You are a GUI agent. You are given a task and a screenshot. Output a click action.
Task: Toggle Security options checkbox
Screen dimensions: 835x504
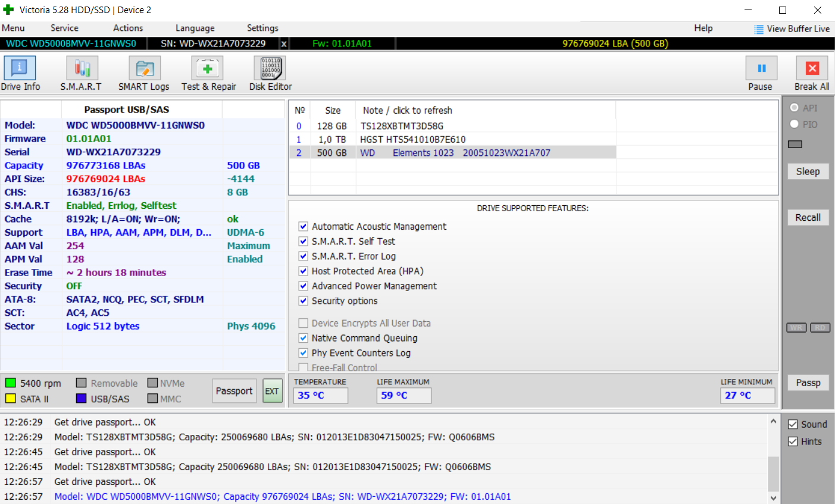pyautogui.click(x=304, y=301)
